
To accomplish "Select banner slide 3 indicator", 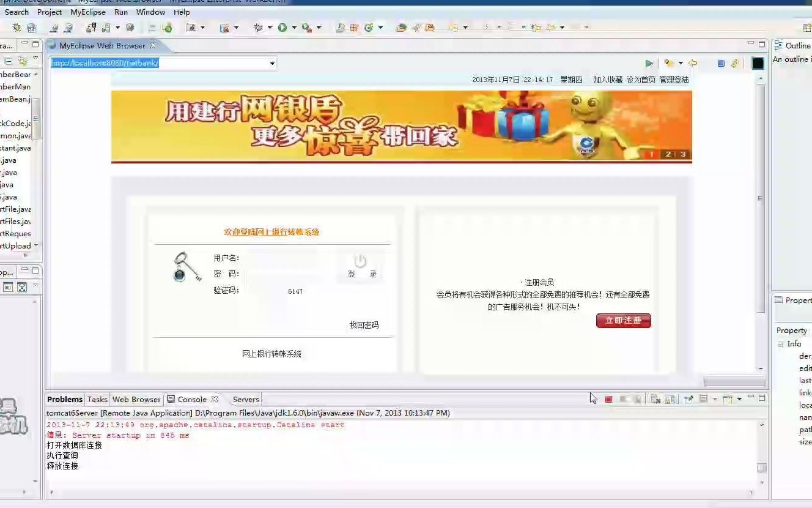I will pyautogui.click(x=683, y=154).
